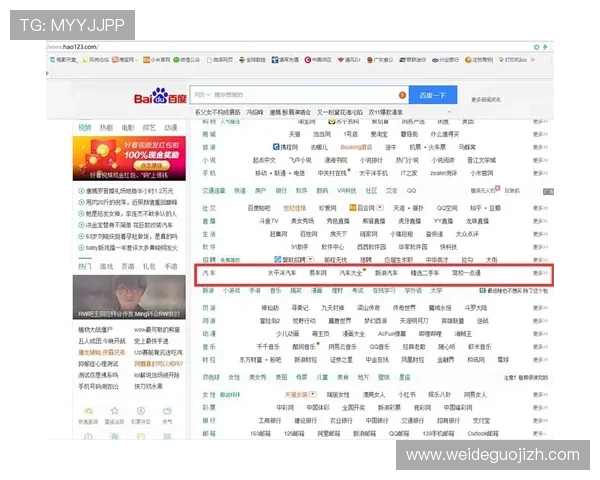Image resolution: width=600 pixels, height=480 pixels.
Task: Expand 更多>> on the 音乐 row
Action: 540,347
